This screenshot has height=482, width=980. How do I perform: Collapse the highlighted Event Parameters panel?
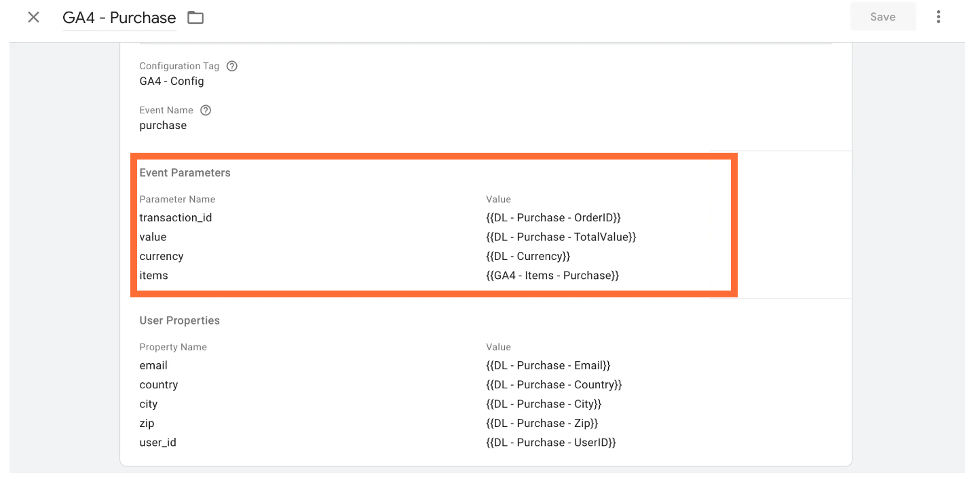[x=185, y=172]
